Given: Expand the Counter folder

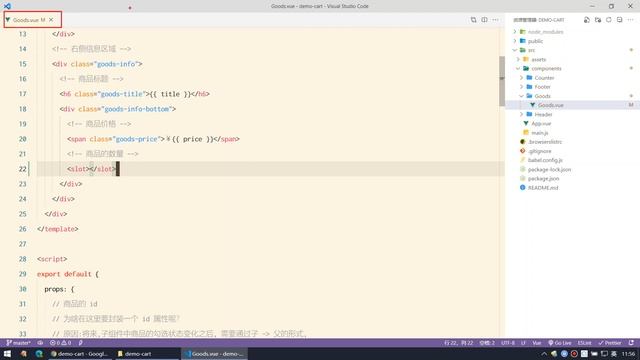Looking at the screenshot, I should tap(544, 78).
